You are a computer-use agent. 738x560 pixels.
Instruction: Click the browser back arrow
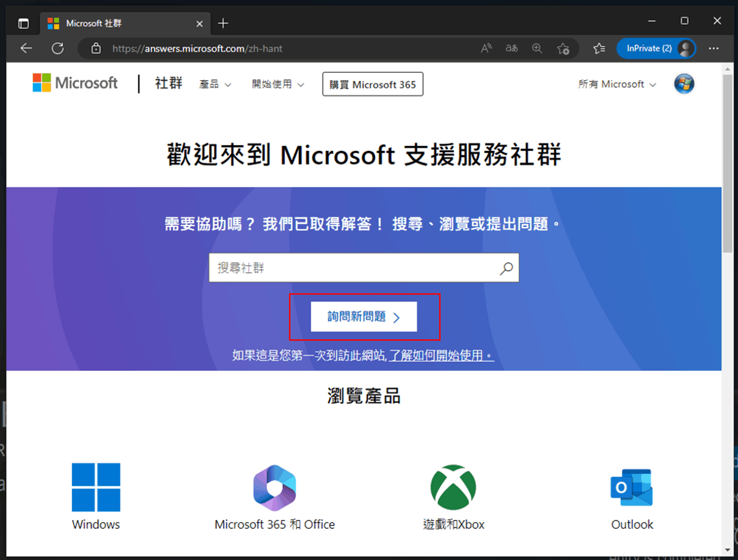(26, 48)
